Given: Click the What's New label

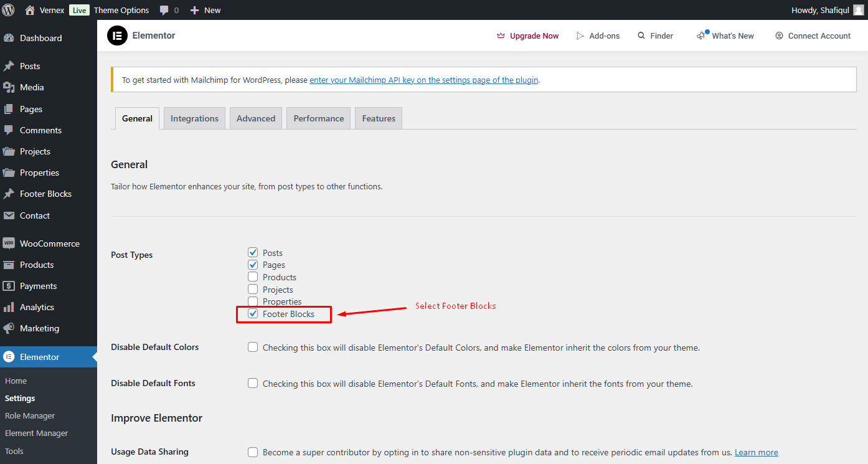Looking at the screenshot, I should point(733,36).
